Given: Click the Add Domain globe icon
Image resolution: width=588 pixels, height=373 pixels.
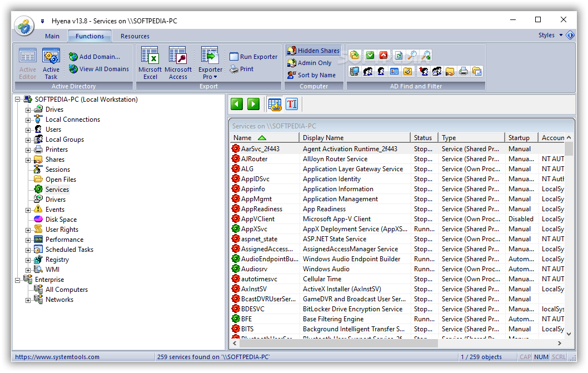Looking at the screenshot, I should pos(73,57).
